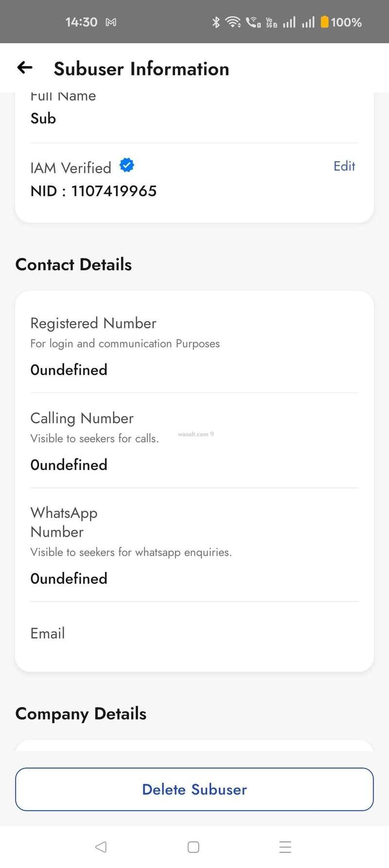Tap the Gmail notification icon in status bar
Image resolution: width=389 pixels, height=868 pixels.
111,22
